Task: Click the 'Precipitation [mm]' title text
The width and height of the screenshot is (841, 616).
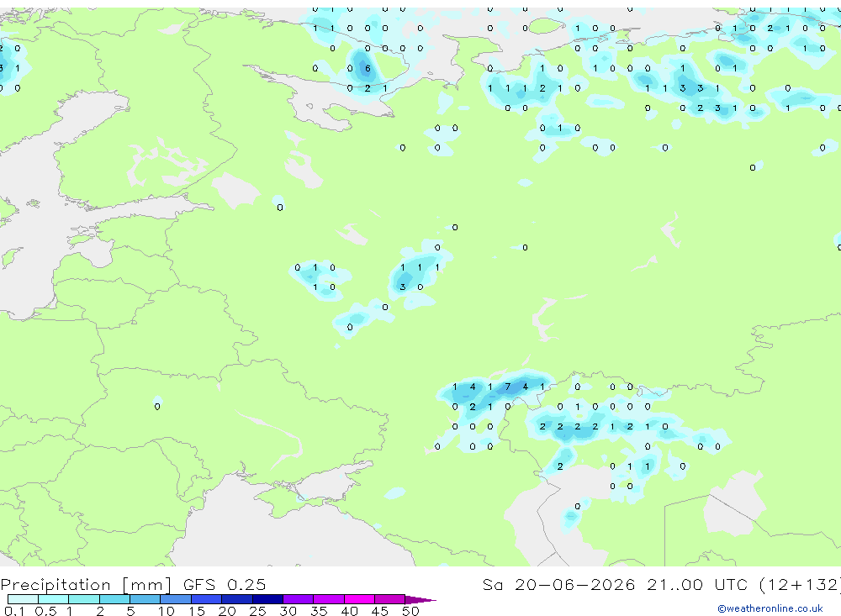Action: [86, 585]
